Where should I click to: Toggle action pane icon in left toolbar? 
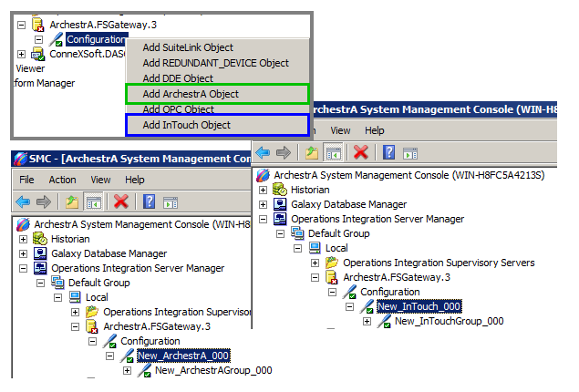tap(171, 202)
